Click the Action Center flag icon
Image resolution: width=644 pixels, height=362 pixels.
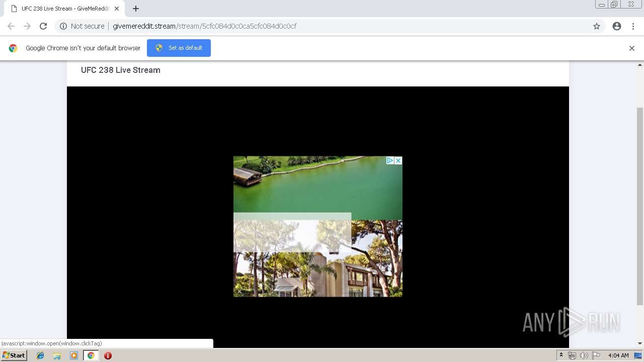[x=596, y=355]
